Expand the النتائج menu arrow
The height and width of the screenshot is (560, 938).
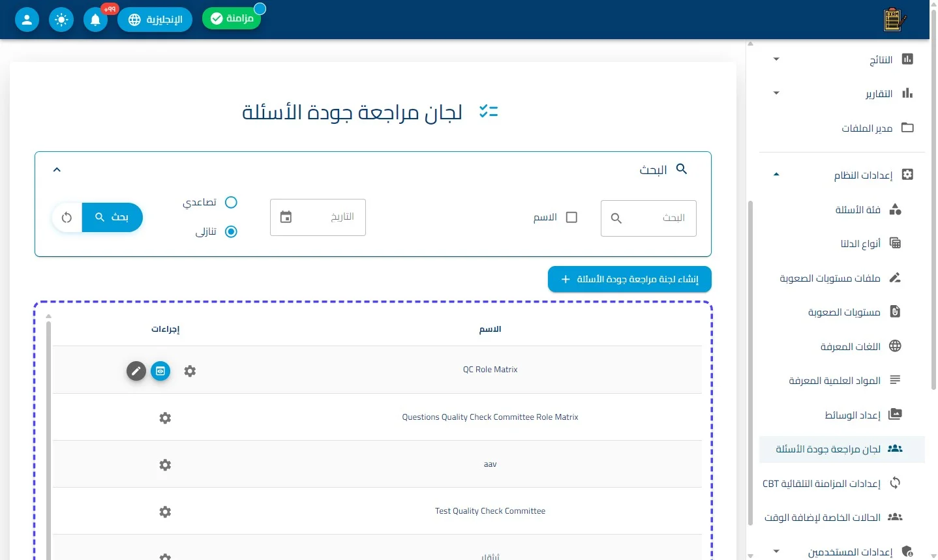click(x=776, y=59)
